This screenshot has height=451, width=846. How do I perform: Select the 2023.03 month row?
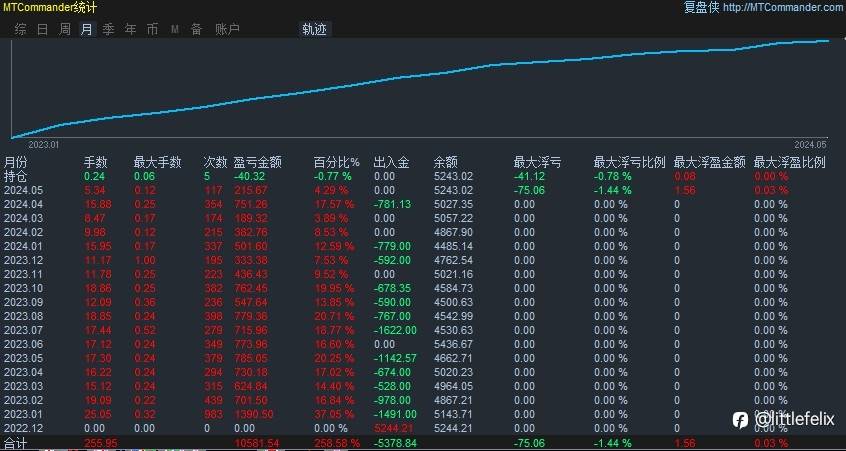(423, 386)
